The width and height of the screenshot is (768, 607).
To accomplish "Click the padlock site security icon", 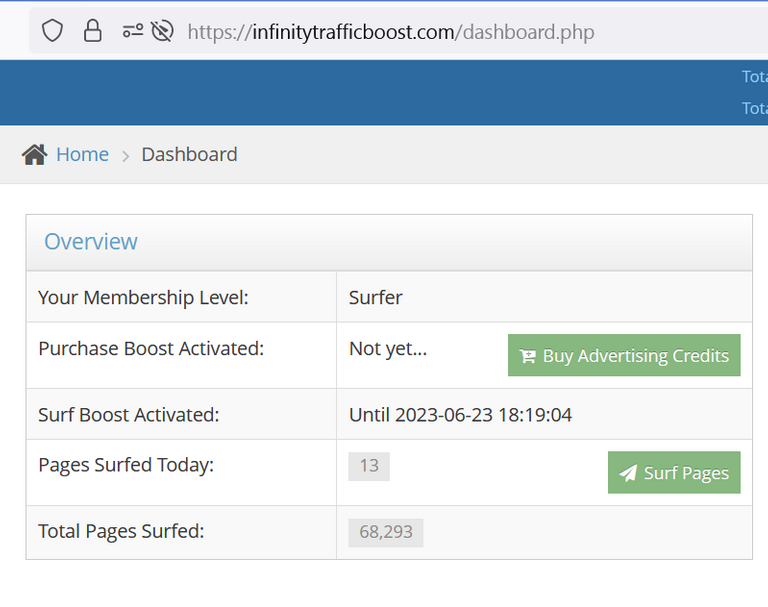I will pos(93,31).
